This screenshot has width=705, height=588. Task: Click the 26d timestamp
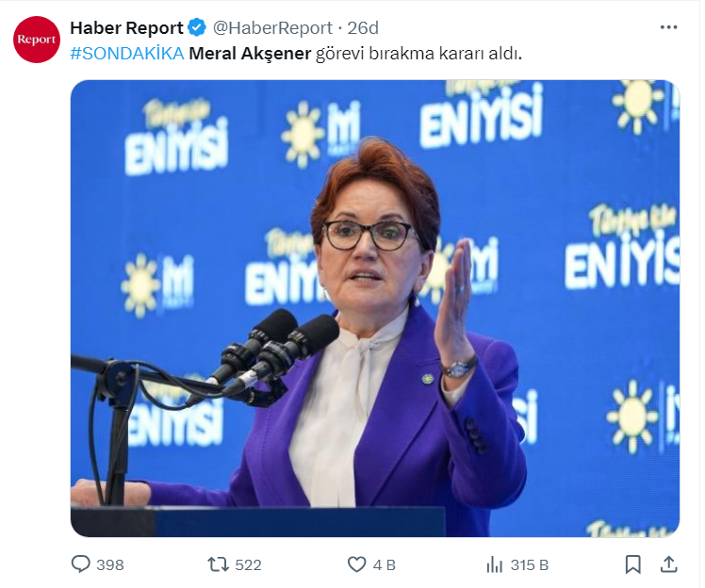click(x=362, y=28)
